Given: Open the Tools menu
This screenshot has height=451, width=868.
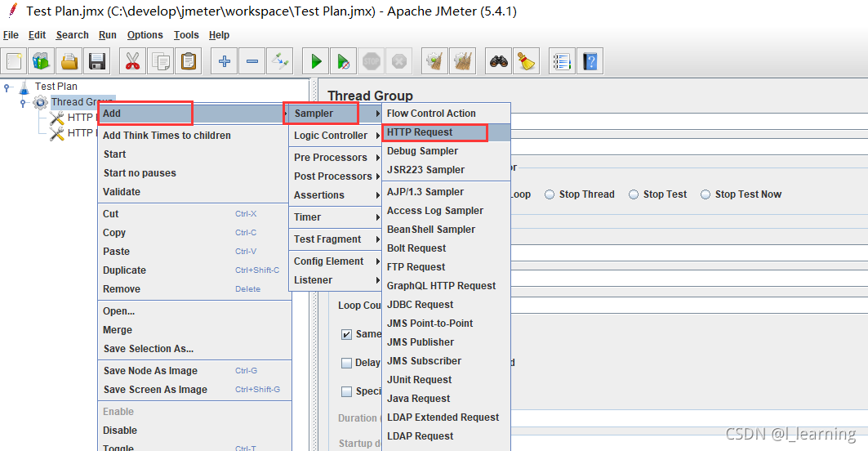Looking at the screenshot, I should pos(186,35).
